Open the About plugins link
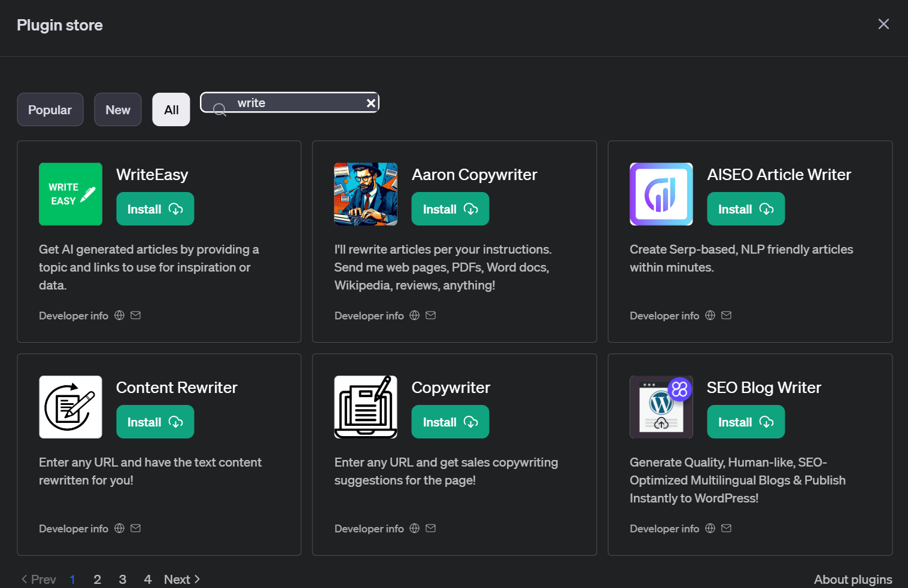Image resolution: width=908 pixels, height=588 pixels. [852, 579]
